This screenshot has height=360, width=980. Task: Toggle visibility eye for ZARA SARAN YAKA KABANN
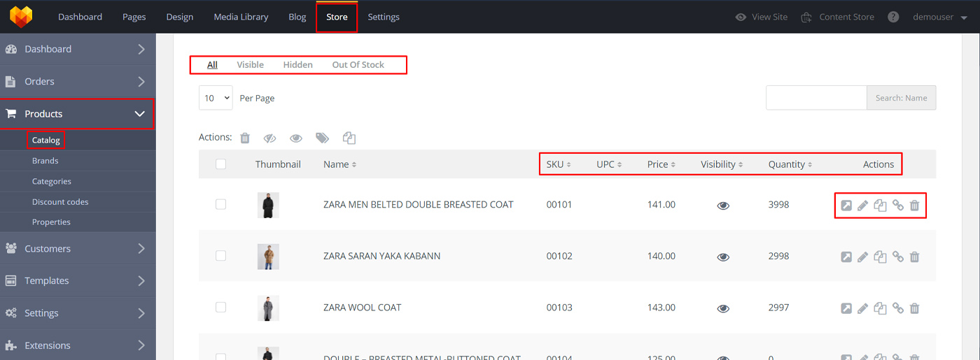[723, 257]
